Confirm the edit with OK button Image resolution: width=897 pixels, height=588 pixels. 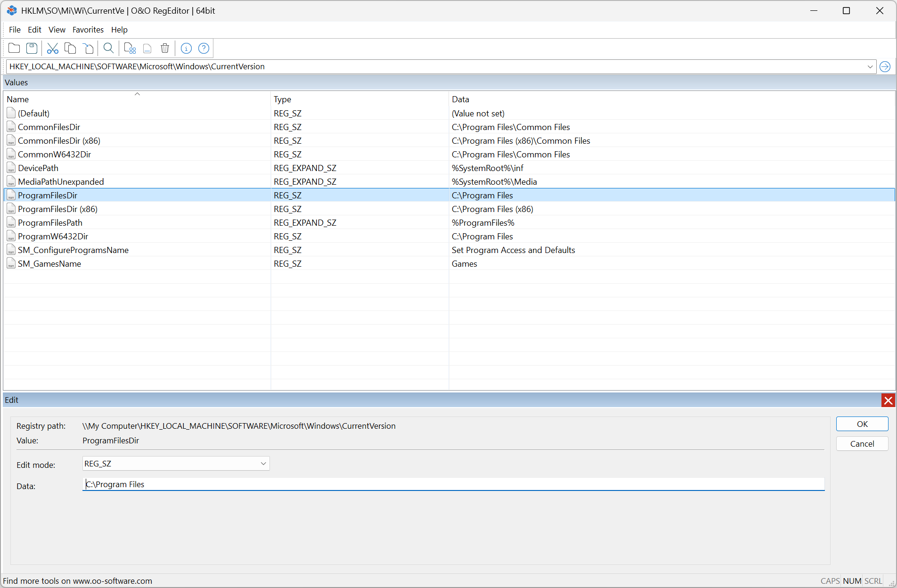pyautogui.click(x=862, y=424)
